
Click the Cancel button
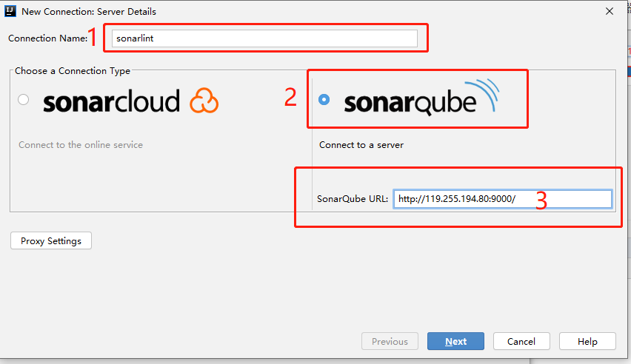point(521,341)
